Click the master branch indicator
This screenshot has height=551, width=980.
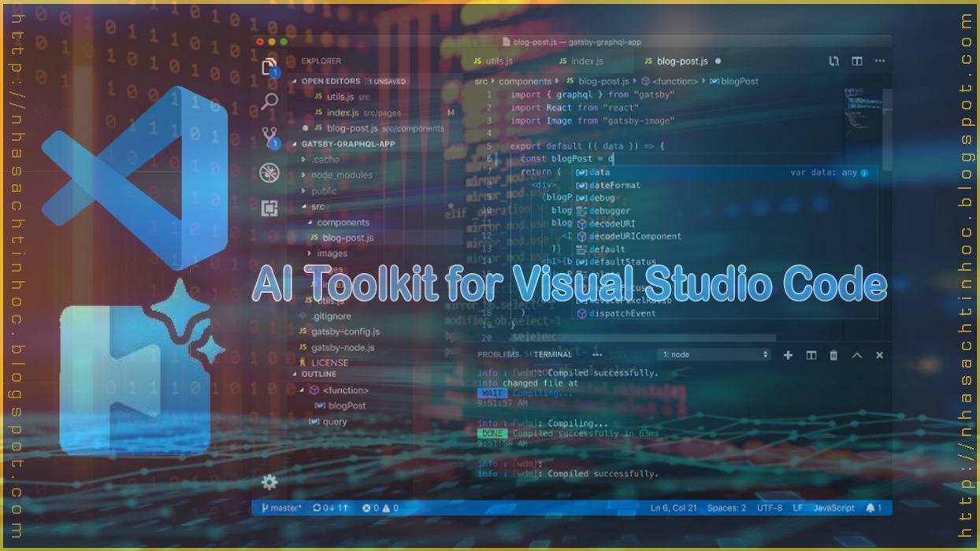pyautogui.click(x=281, y=508)
